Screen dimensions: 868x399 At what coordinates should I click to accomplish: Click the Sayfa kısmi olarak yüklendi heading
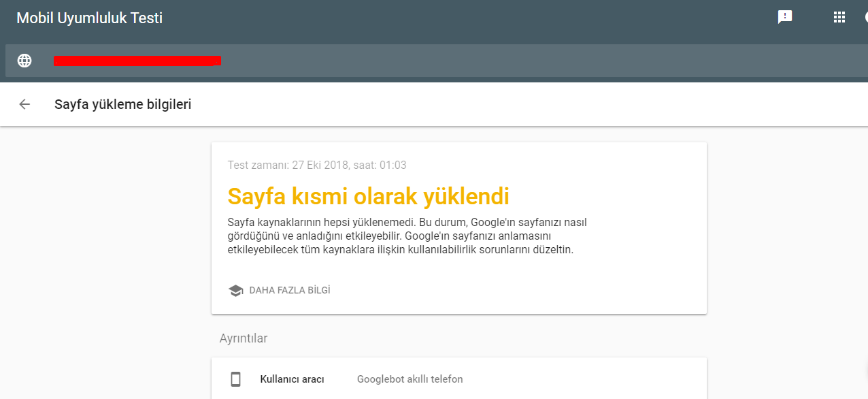point(369,197)
